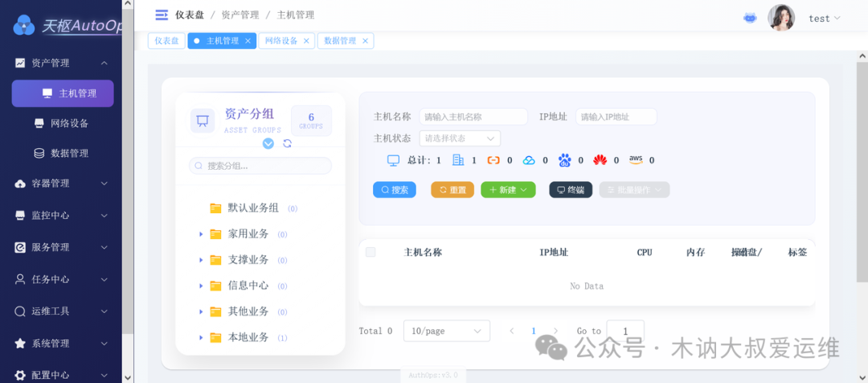This screenshot has width=868, height=383.
Task: Click the Baidu cloud paw icon
Action: point(565,160)
